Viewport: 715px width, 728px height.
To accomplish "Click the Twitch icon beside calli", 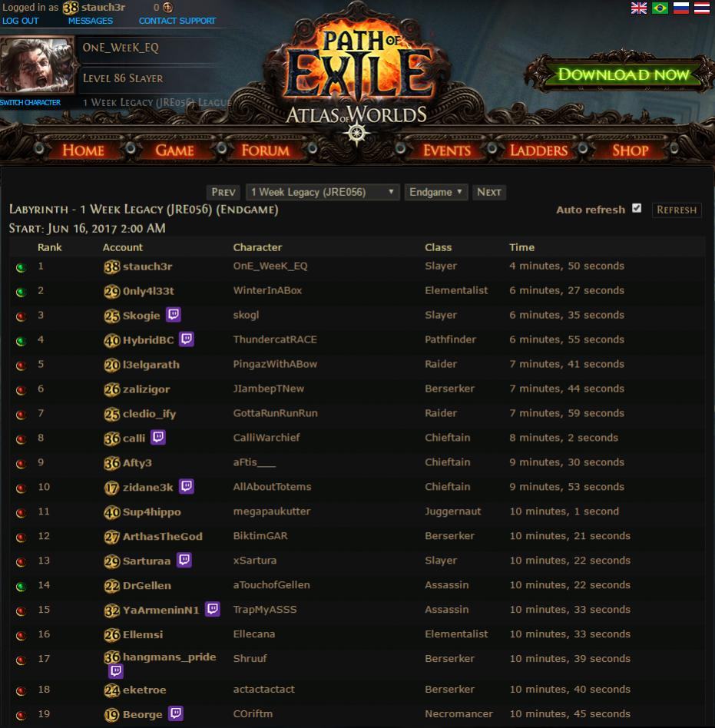I will (158, 437).
